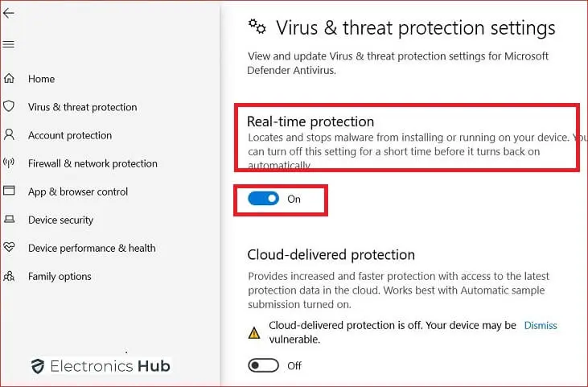
Task: Turn off the Real-time protection toggle
Action: point(263,199)
